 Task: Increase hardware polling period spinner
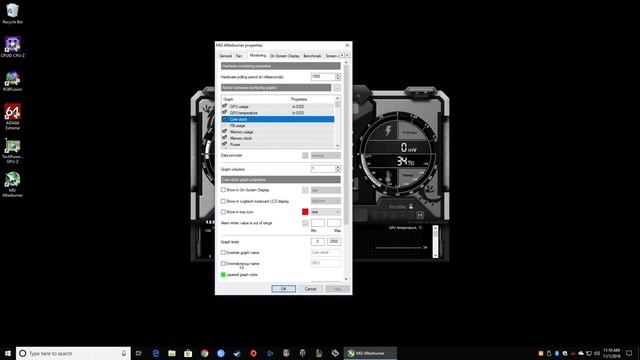point(338,75)
